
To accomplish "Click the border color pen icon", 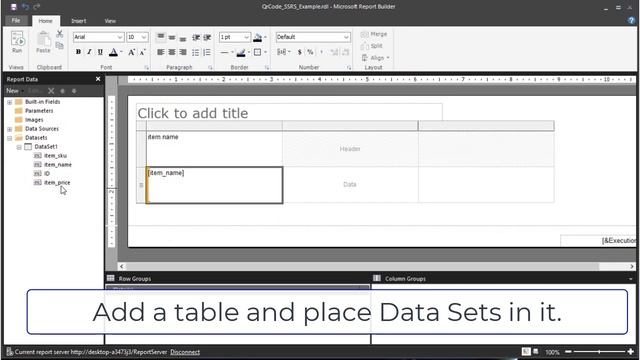I will tap(241, 52).
